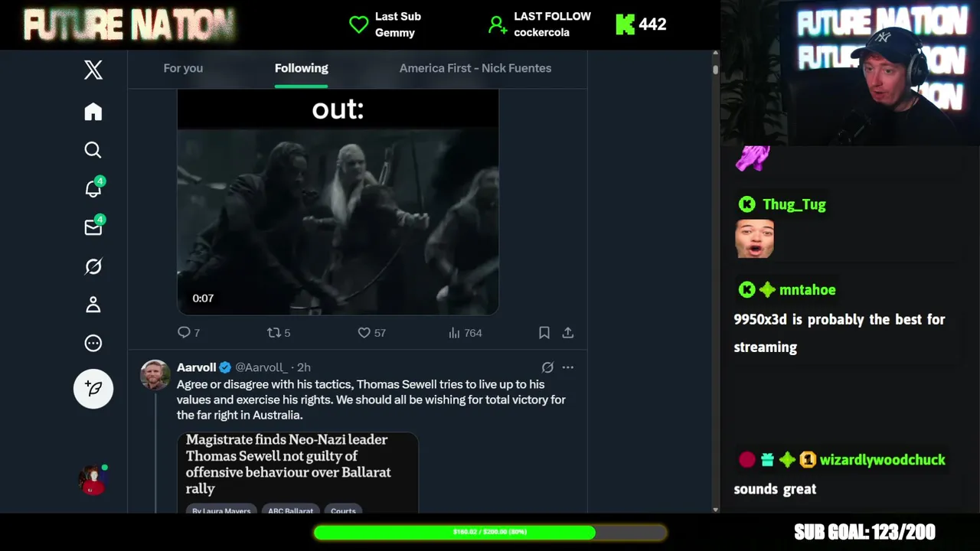
Task: Click the 'sounds great' chat message
Action: (775, 489)
